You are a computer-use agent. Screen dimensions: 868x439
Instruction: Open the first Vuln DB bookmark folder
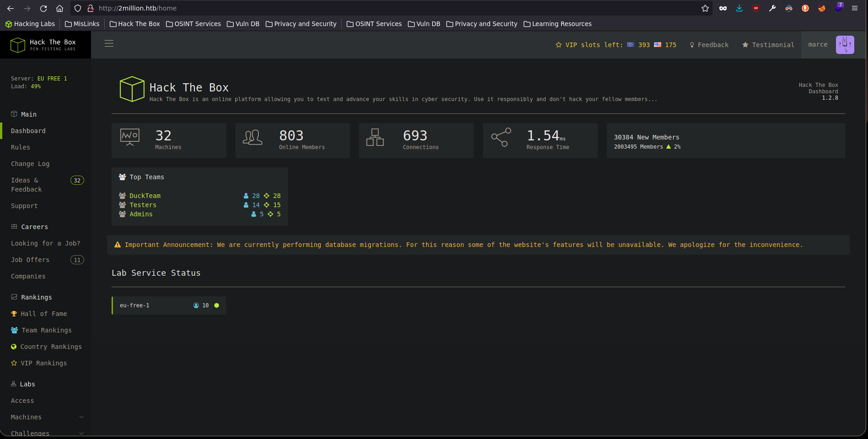pos(243,24)
